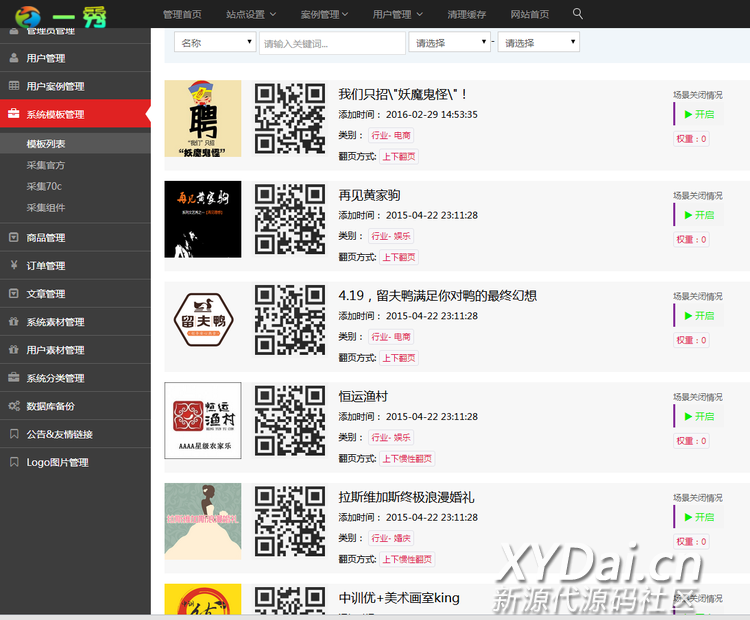The width and height of the screenshot is (750, 620).
Task: Click 权重:0 for 再见黄家驹
Action: (691, 239)
